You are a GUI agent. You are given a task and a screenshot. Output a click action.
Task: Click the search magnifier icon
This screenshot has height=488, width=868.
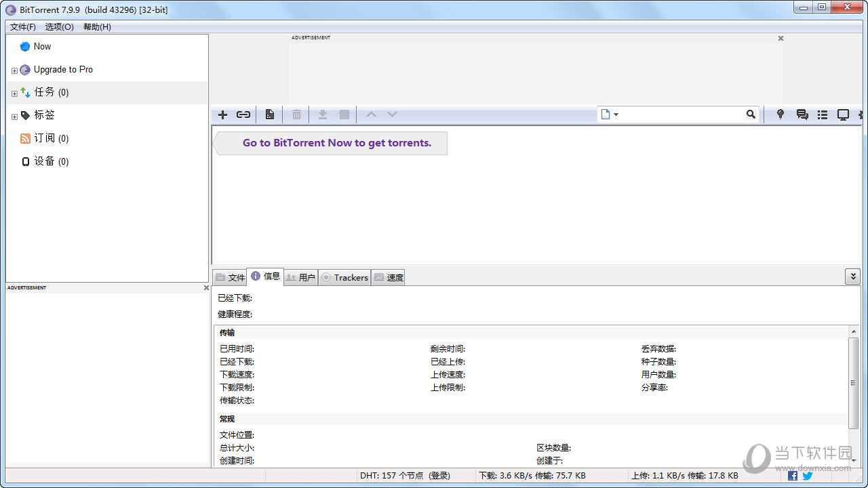coord(751,115)
